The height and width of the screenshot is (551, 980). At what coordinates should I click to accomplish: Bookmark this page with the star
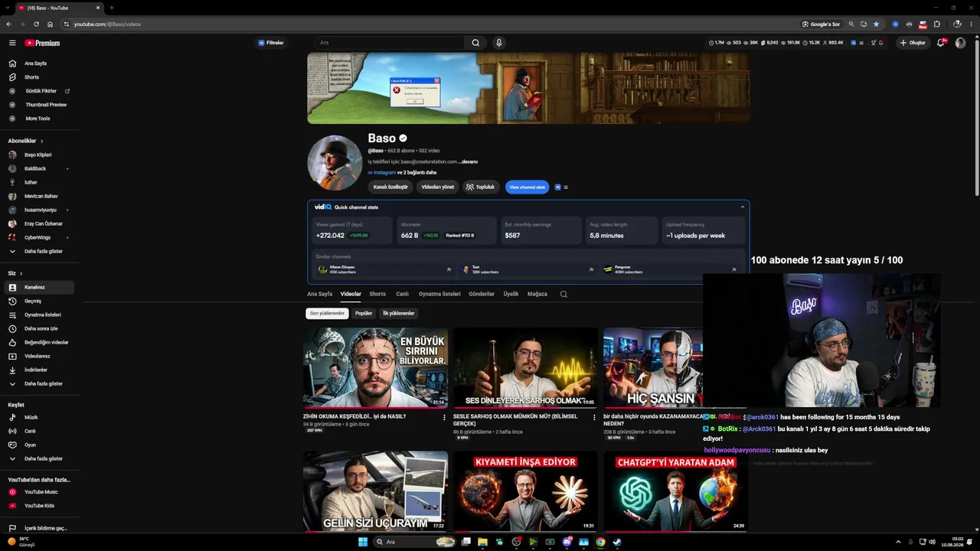tap(876, 24)
